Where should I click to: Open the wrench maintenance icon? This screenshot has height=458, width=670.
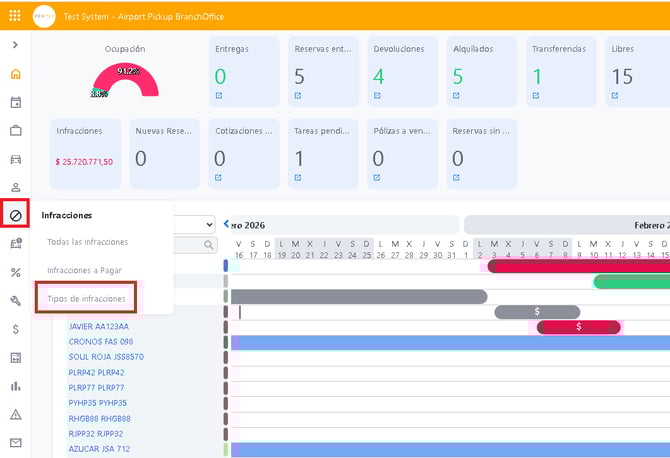coord(15,300)
